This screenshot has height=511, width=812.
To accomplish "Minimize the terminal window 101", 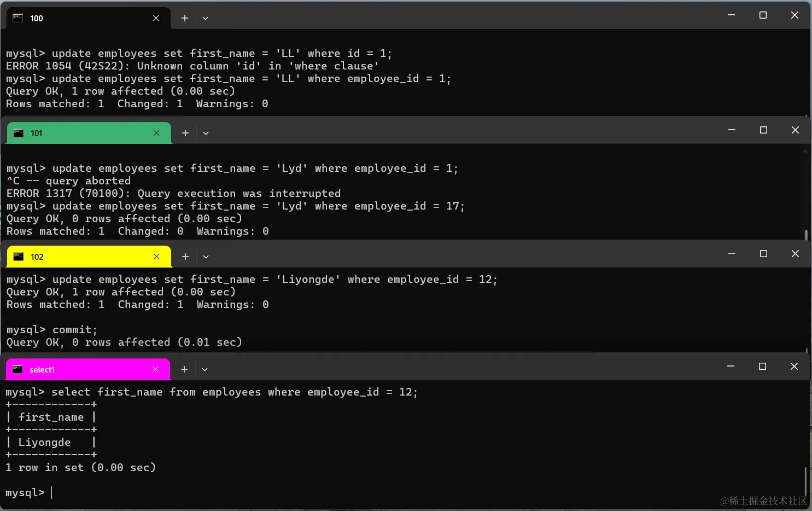I will point(732,130).
